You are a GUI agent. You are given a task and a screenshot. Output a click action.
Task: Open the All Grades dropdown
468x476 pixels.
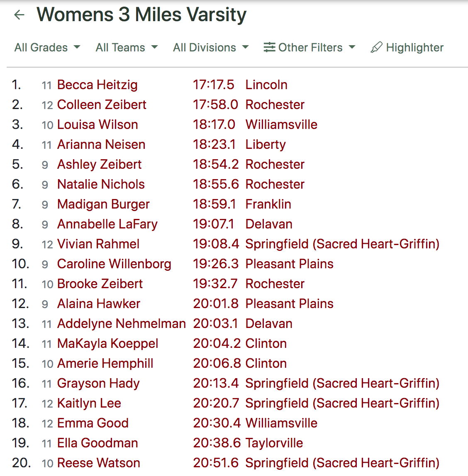click(x=47, y=47)
